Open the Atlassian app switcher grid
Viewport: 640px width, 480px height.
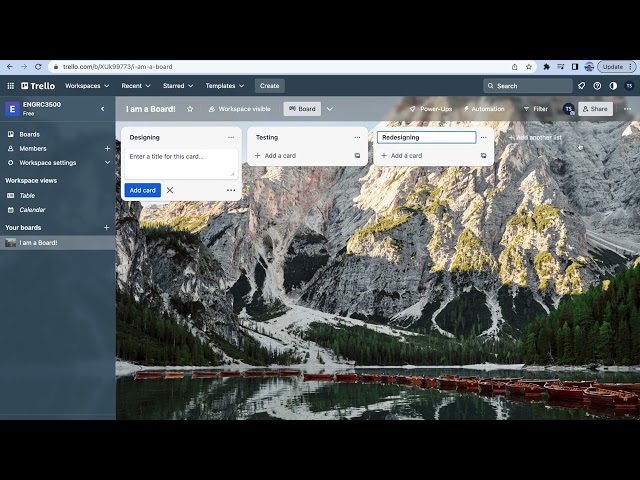pos(11,86)
